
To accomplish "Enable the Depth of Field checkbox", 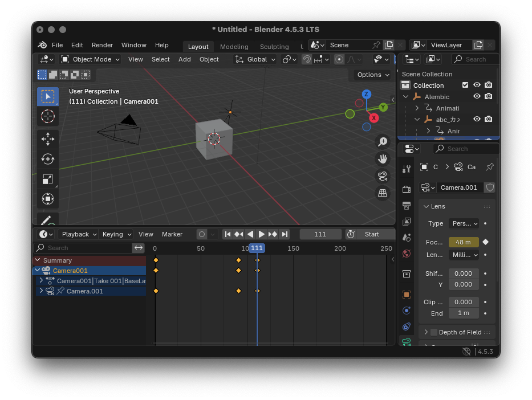I will (x=434, y=332).
